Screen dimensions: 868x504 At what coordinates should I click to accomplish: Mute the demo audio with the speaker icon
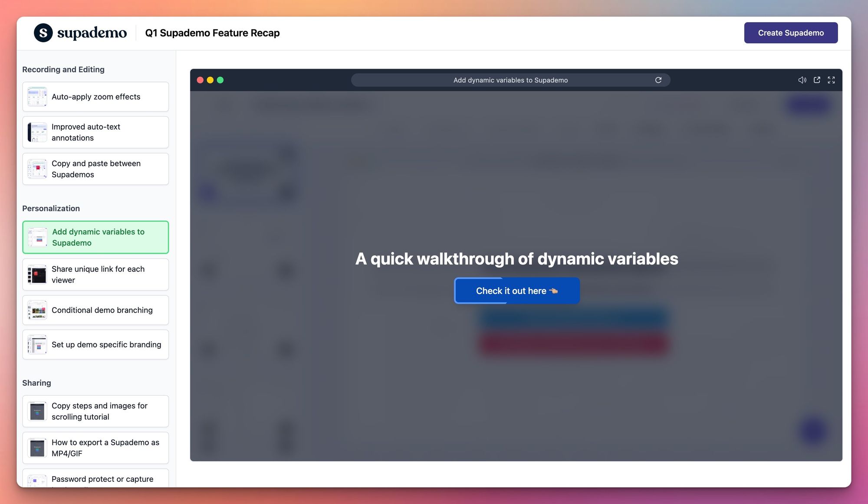tap(802, 80)
